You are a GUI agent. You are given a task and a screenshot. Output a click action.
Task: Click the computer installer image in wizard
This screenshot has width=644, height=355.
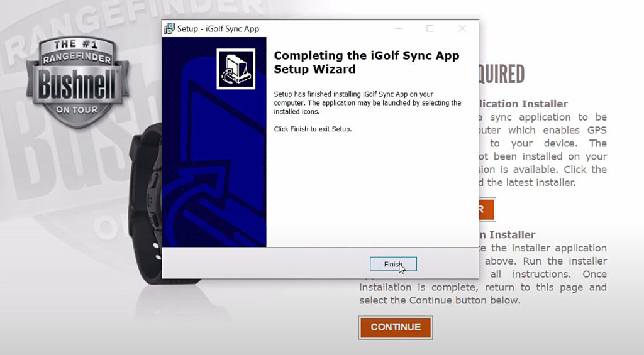point(236,69)
